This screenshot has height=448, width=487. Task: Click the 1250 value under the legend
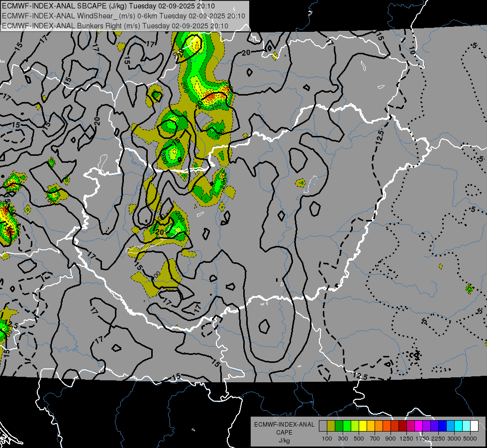click(406, 439)
